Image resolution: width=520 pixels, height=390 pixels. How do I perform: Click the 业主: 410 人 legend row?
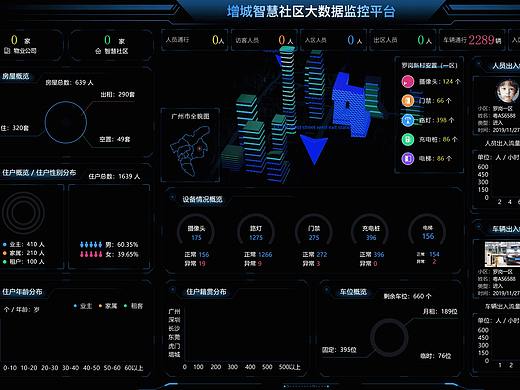click(x=24, y=244)
